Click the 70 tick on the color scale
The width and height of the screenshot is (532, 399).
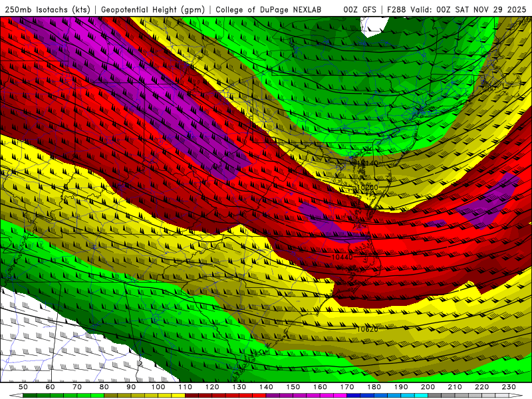(77, 387)
